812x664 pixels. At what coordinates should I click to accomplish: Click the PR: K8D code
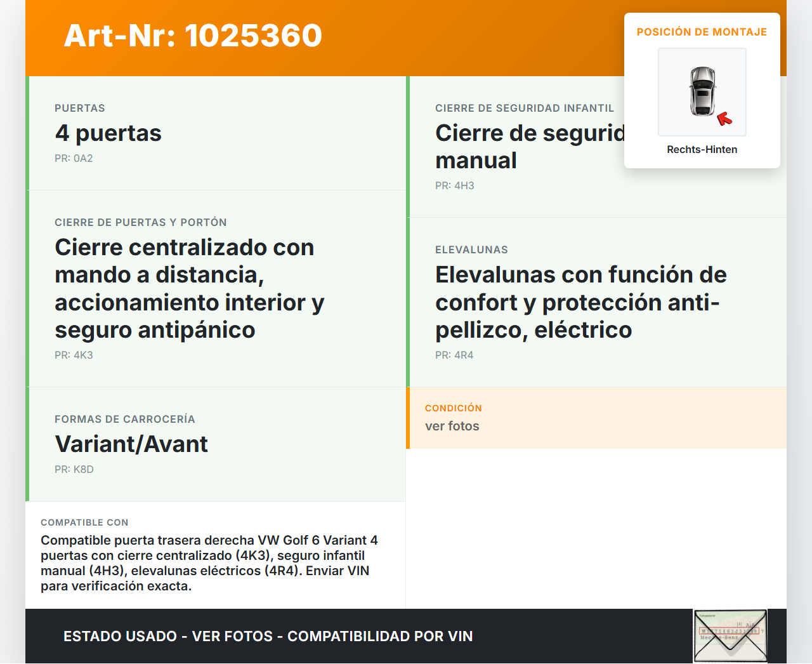[x=74, y=470]
